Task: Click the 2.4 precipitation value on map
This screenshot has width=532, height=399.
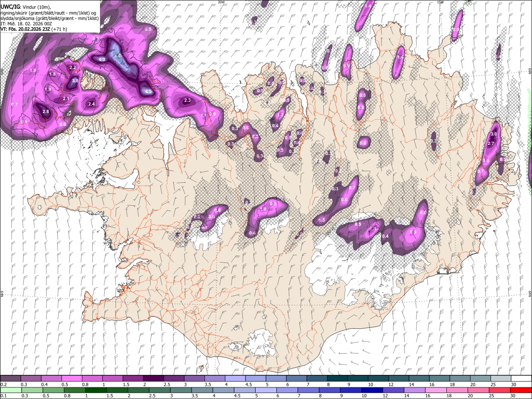Action: click(92, 104)
